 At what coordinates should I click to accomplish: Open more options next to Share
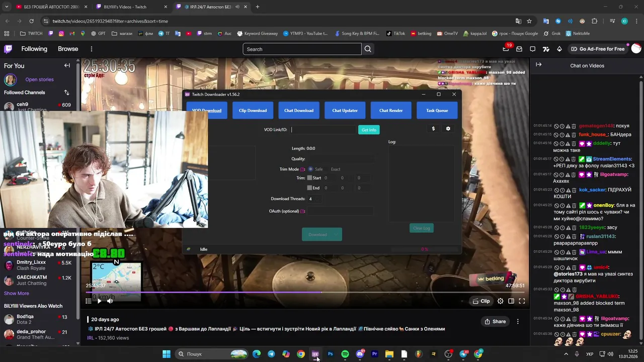pos(518,321)
